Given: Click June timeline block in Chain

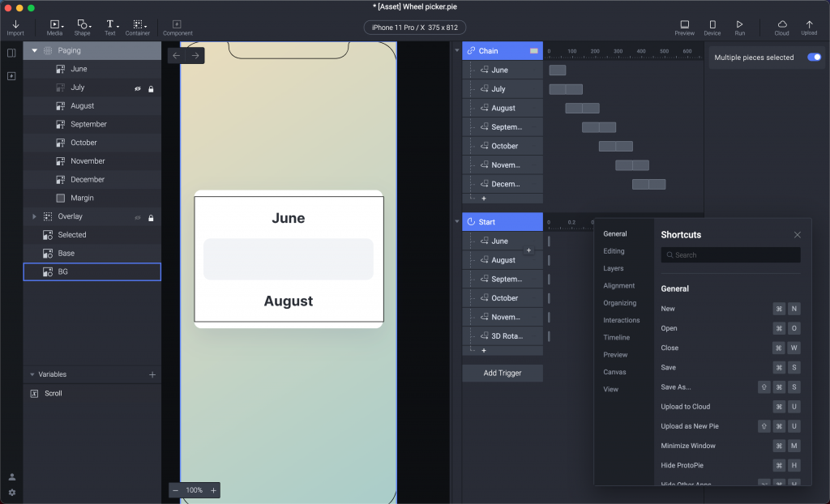Looking at the screenshot, I should pos(558,70).
